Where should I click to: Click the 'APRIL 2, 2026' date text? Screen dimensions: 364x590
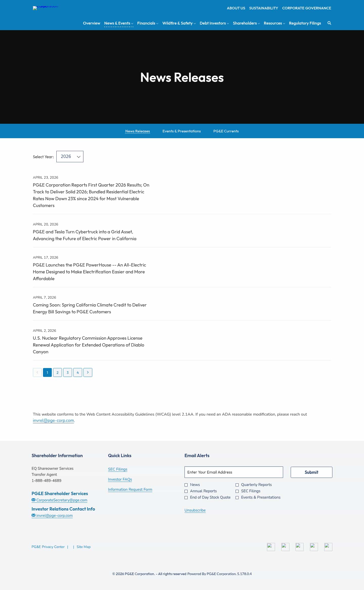[x=44, y=331]
